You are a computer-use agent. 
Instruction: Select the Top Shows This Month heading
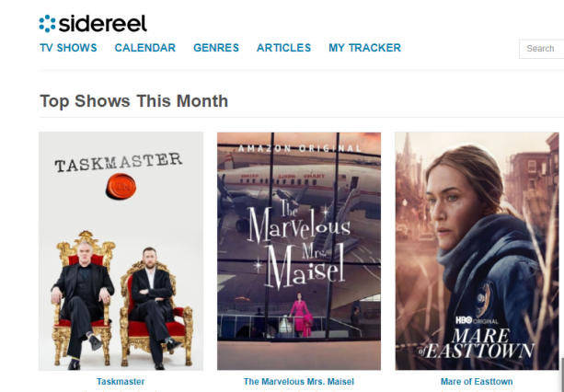133,100
